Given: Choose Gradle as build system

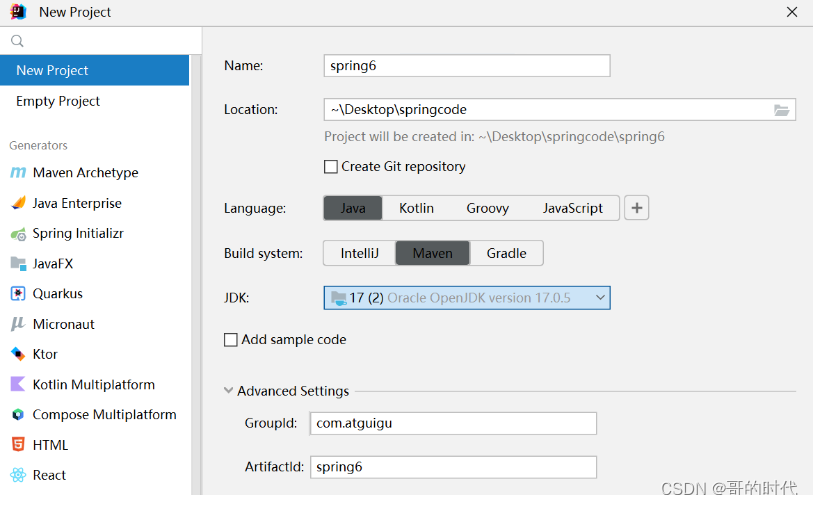Looking at the screenshot, I should tap(506, 253).
